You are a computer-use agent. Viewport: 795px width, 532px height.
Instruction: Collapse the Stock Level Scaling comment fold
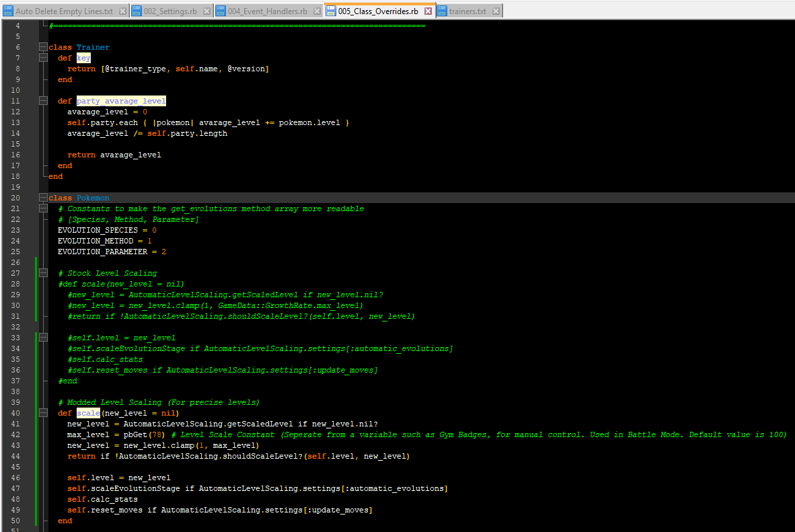click(x=44, y=273)
